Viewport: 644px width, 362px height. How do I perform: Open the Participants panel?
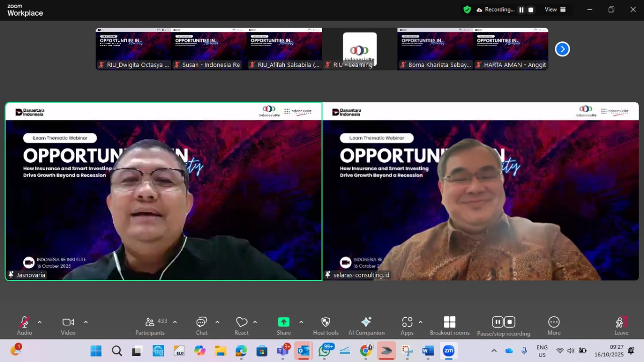tap(150, 325)
